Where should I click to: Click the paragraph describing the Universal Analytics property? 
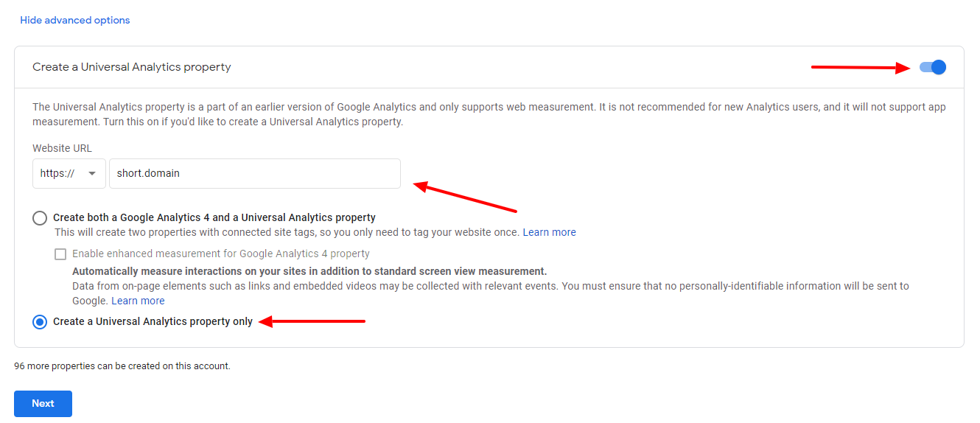[489, 114]
